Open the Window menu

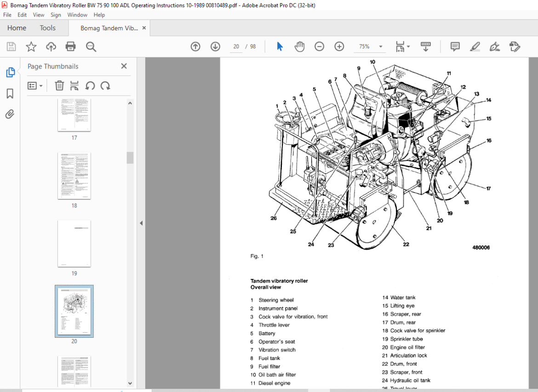pos(77,15)
